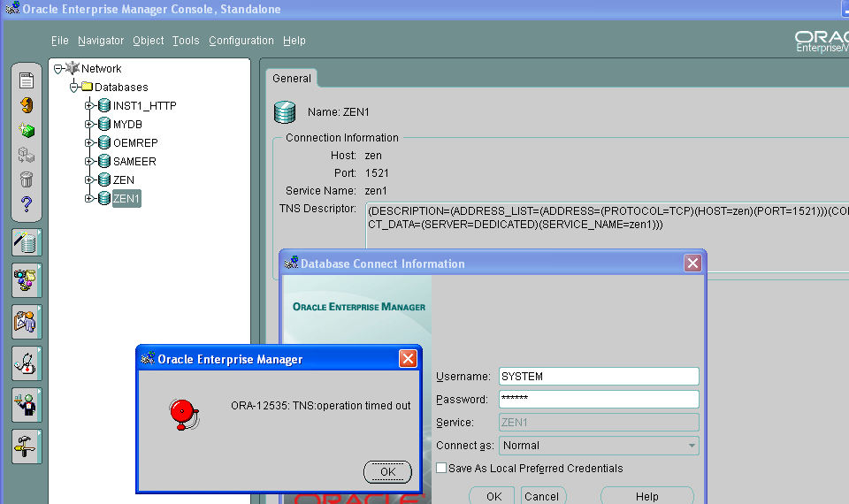Click OK in the ORA-12535 error dialog
This screenshot has height=504, width=849.
click(387, 471)
